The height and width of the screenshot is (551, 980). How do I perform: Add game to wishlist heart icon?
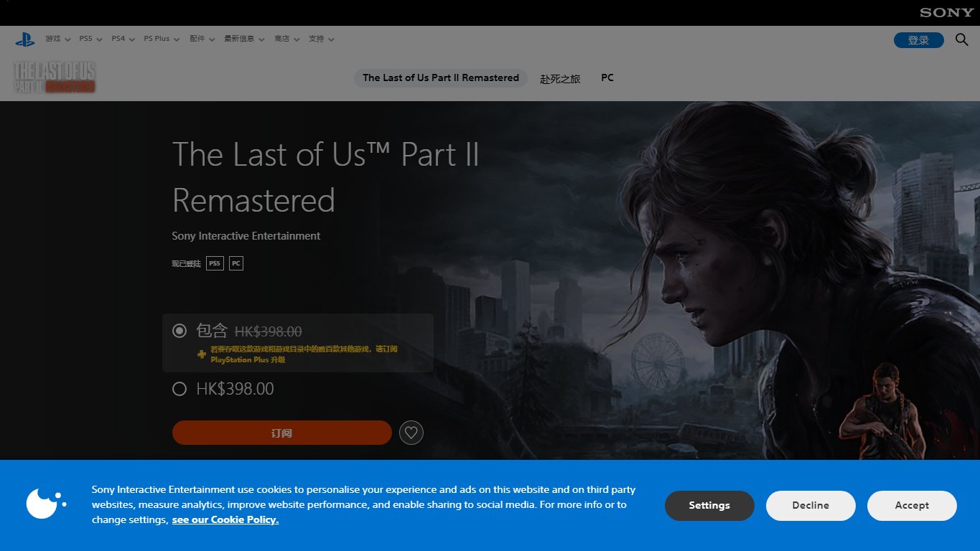411,433
